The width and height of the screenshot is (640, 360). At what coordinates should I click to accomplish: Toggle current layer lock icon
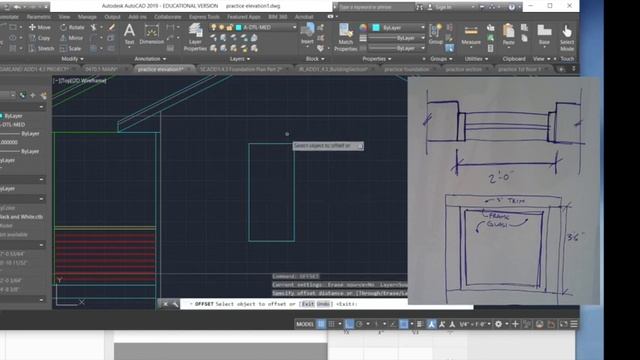229,27
